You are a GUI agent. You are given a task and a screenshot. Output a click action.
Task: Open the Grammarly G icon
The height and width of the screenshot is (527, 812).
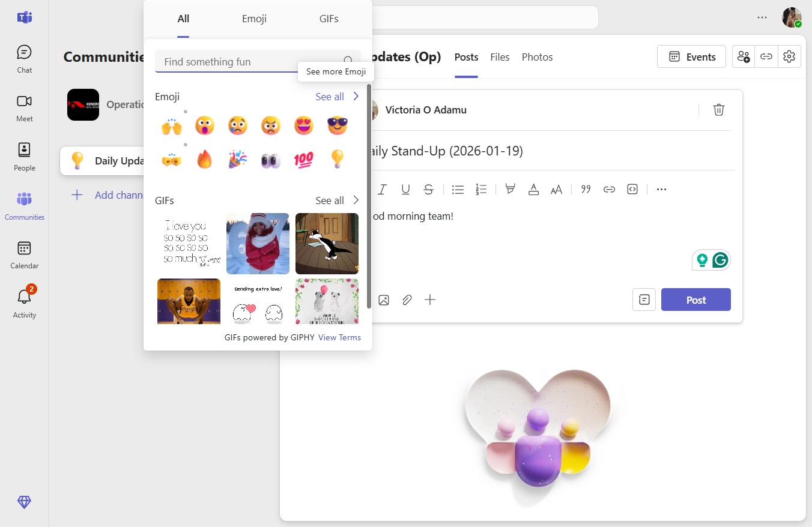[720, 260]
